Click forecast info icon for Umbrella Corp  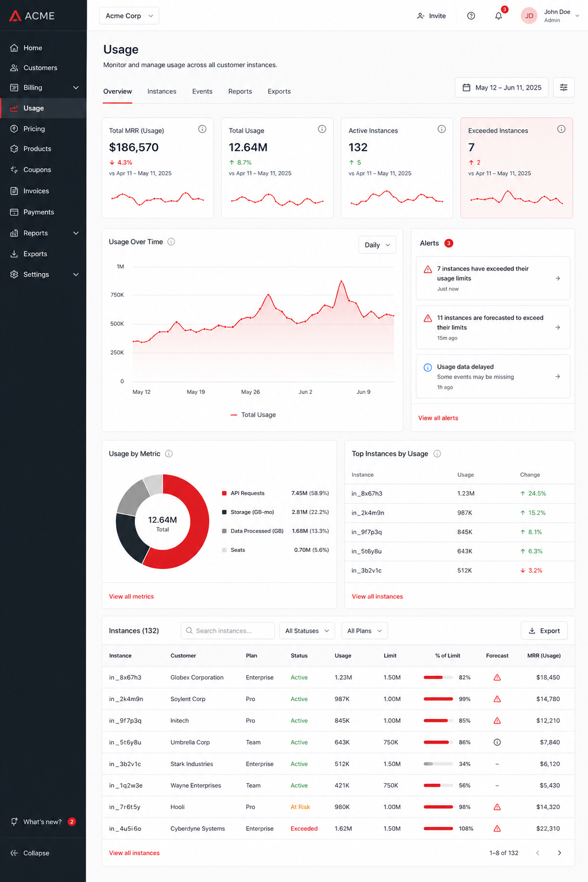tap(497, 742)
